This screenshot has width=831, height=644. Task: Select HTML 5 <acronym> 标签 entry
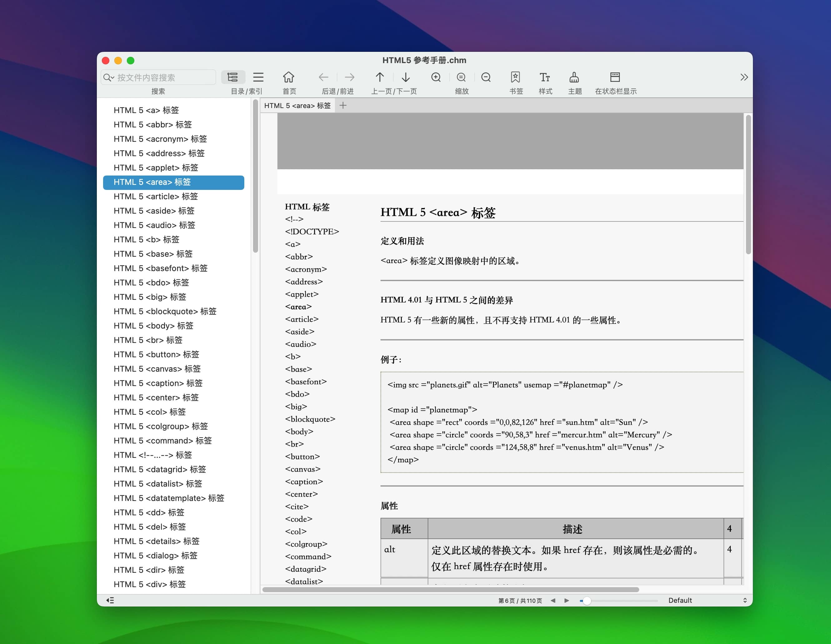[x=173, y=139]
